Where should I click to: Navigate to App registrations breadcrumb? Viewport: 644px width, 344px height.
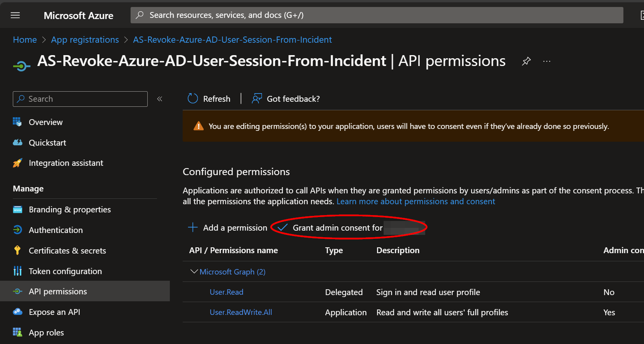pyautogui.click(x=85, y=40)
